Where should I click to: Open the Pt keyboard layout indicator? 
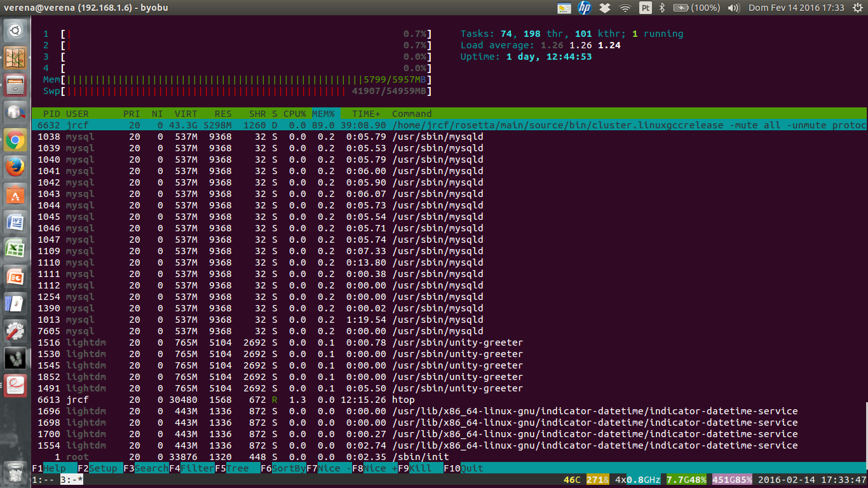[x=645, y=8]
